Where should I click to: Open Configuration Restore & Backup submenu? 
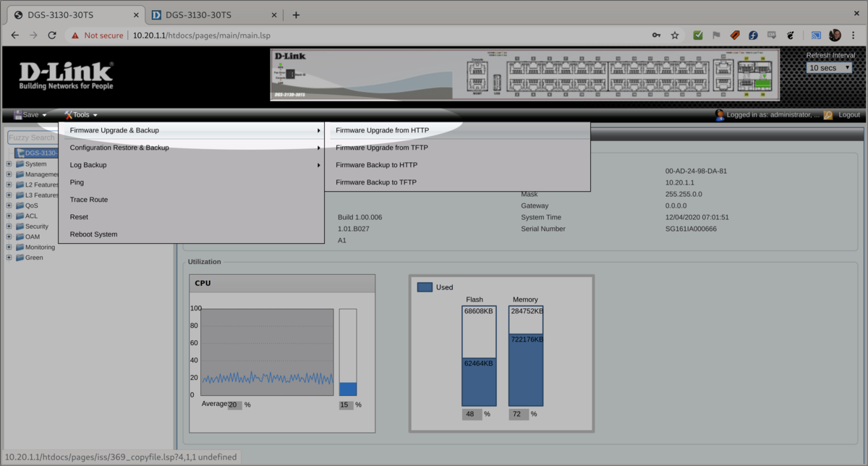[119, 148]
